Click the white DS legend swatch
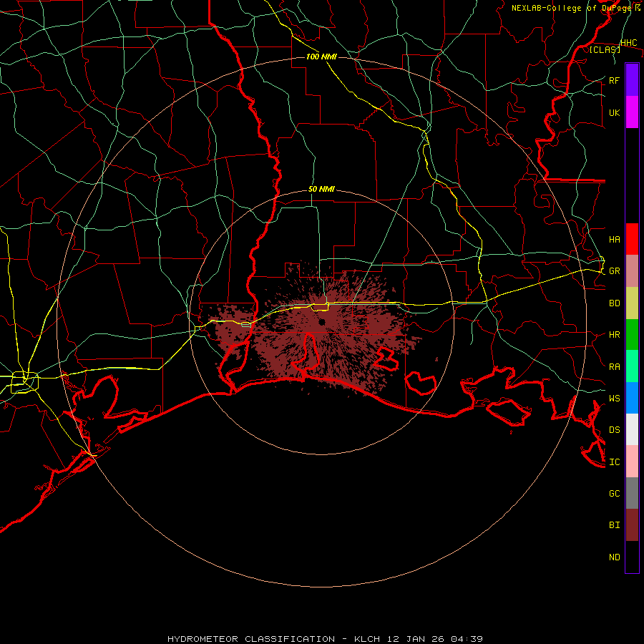The width and height of the screenshot is (644, 644). pyautogui.click(x=632, y=429)
